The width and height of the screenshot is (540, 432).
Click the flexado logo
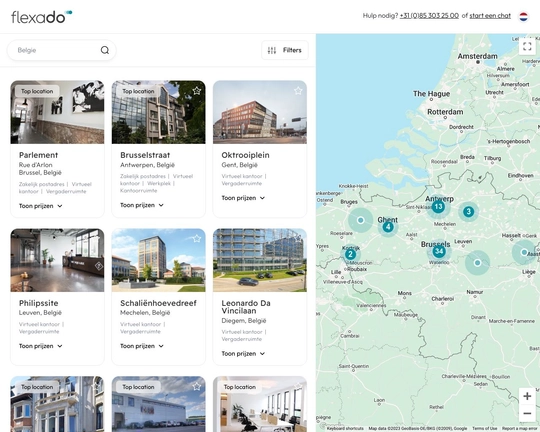point(42,17)
